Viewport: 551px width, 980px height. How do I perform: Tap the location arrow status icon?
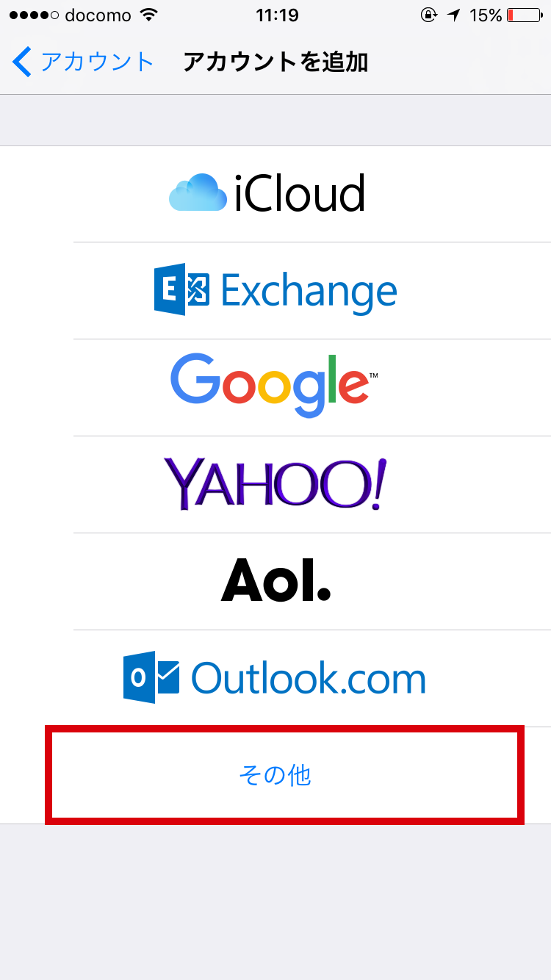pyautogui.click(x=455, y=15)
